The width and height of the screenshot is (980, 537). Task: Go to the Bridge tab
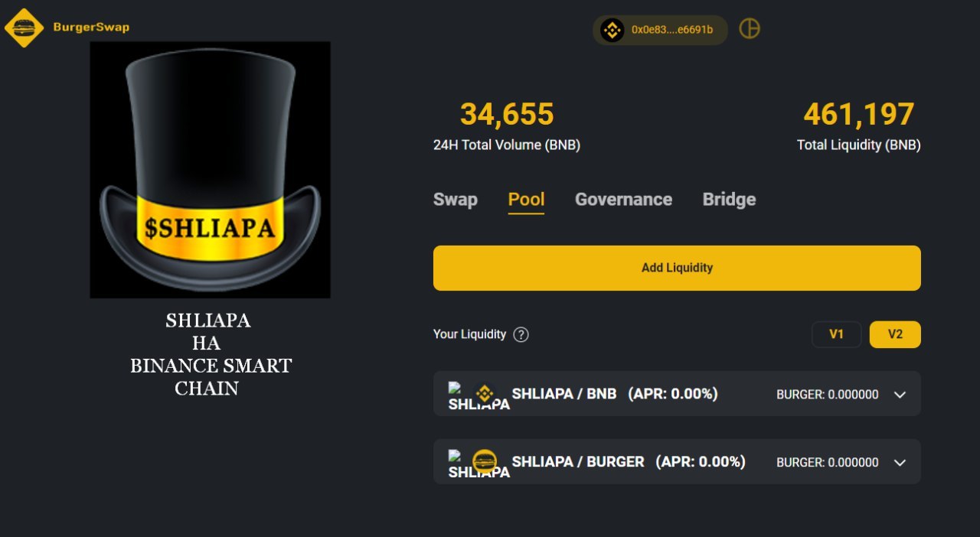click(x=729, y=200)
